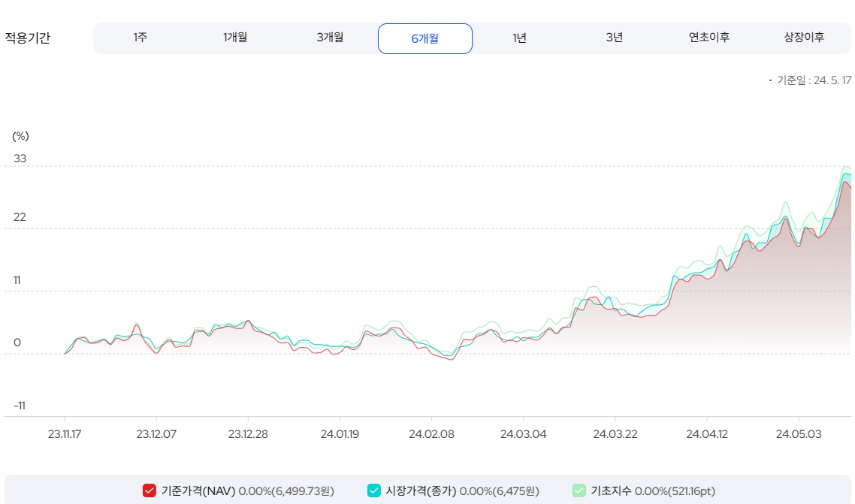This screenshot has width=855, height=504.
Task: Click the 24.03.04 x-axis date
Action: 524,434
